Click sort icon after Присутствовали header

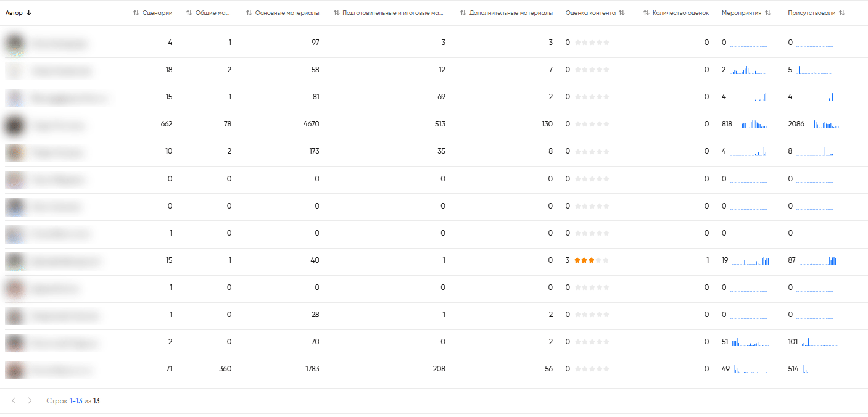click(x=841, y=13)
